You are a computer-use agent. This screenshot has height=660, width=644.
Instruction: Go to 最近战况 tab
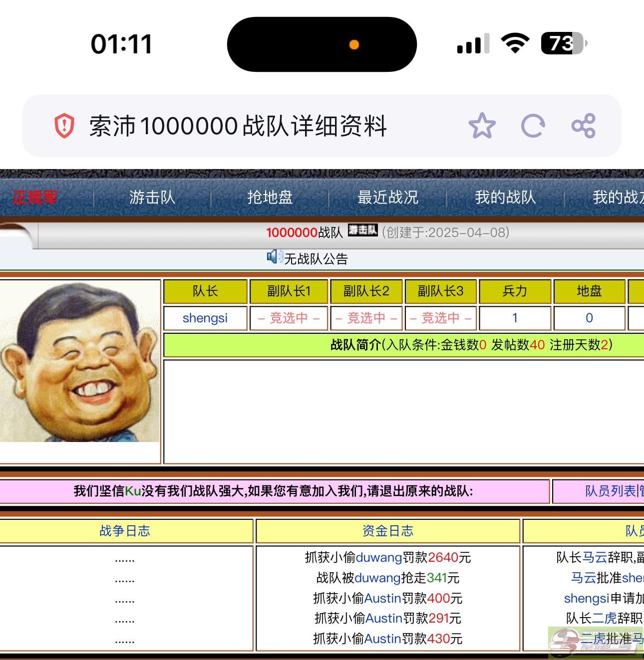click(388, 198)
